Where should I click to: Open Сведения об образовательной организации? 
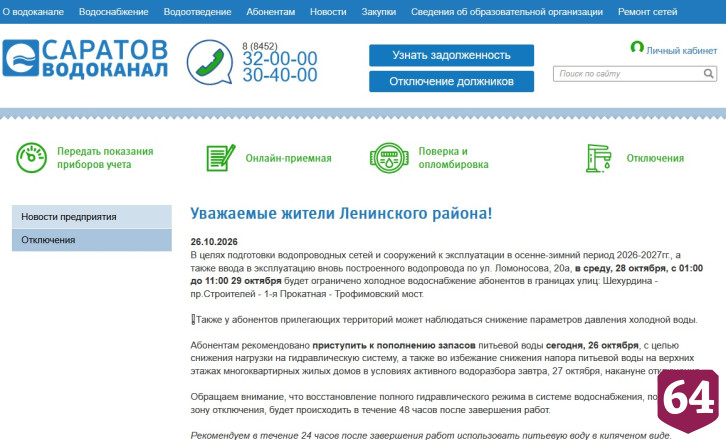[x=507, y=12]
